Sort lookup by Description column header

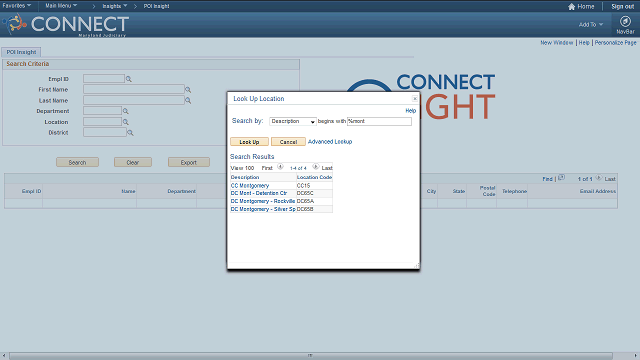click(x=245, y=177)
